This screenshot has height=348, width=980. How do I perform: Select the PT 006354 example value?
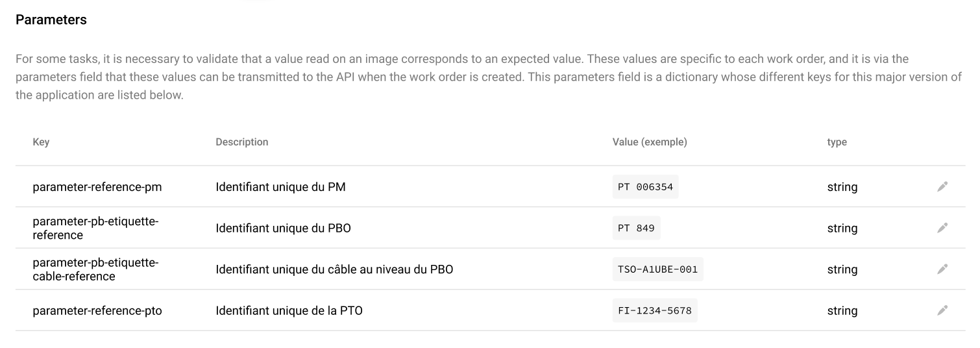click(x=645, y=187)
